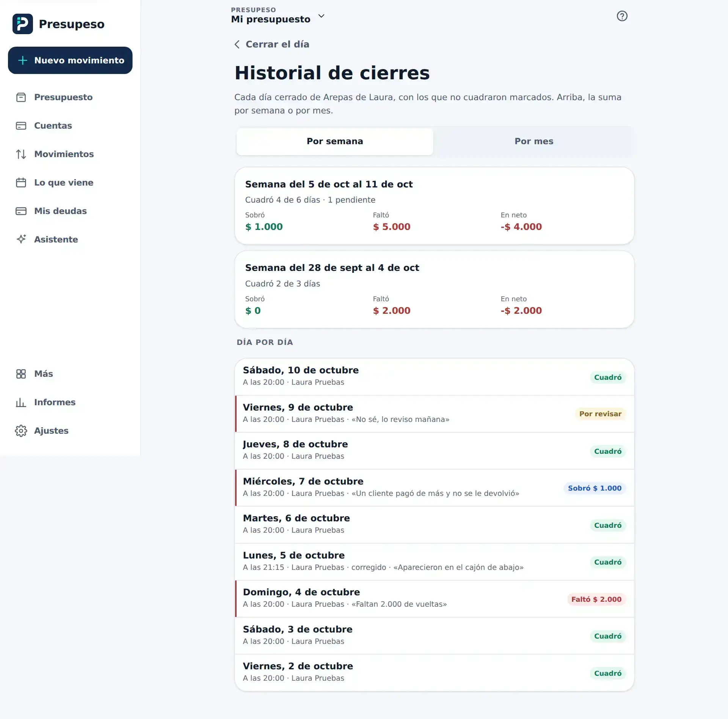Click the Sobró $ 1.000 badge
This screenshot has width=728, height=719.
pyautogui.click(x=595, y=488)
